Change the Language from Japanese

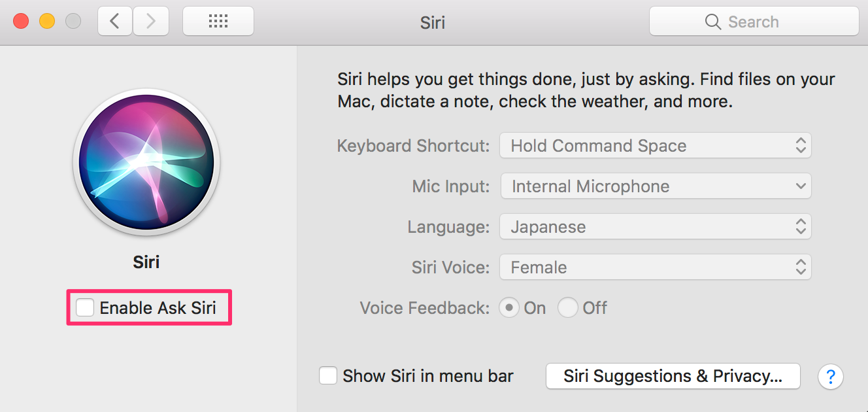tap(656, 226)
